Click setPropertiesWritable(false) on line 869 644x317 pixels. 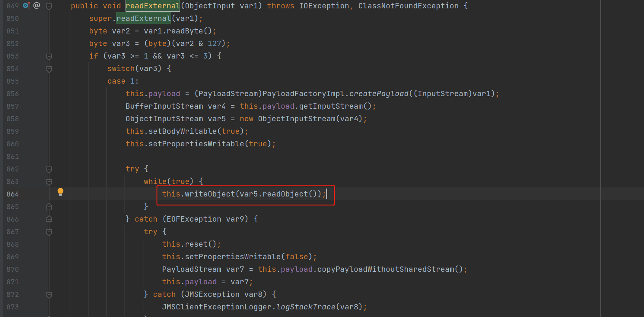249,257
